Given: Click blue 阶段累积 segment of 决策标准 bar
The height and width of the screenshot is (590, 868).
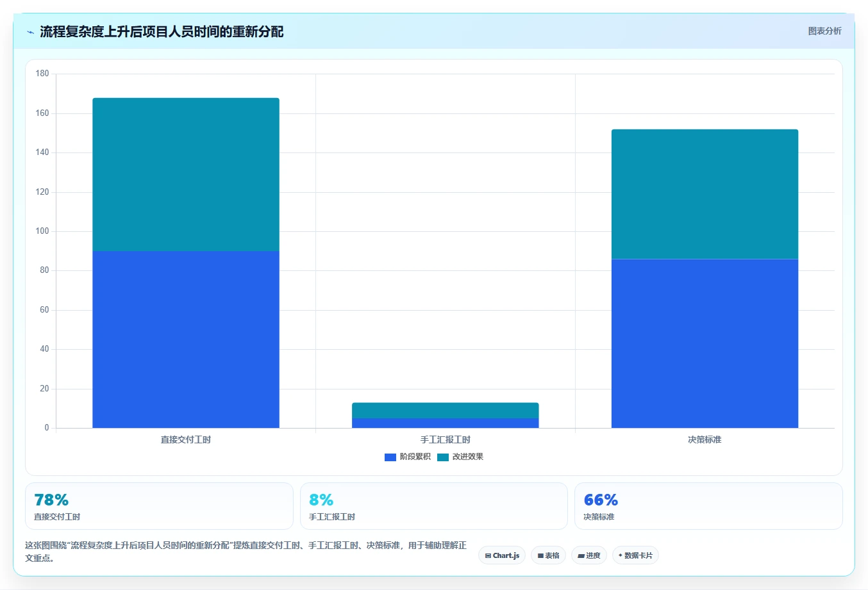Looking at the screenshot, I should [x=705, y=343].
